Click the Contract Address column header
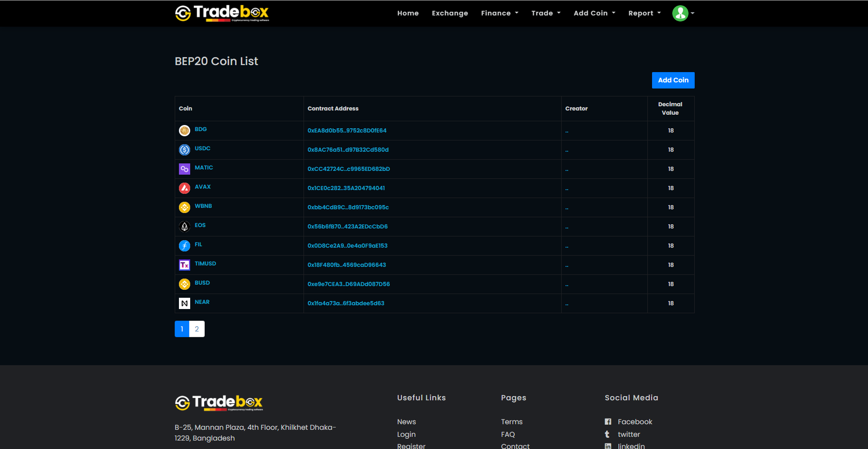This screenshot has height=449, width=868. [333, 109]
